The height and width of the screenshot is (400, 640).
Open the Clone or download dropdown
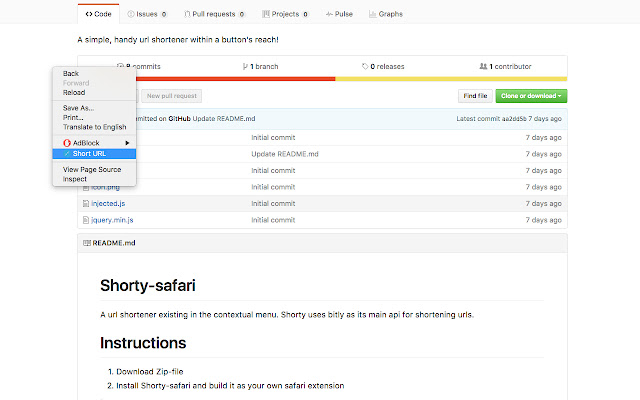click(x=531, y=96)
